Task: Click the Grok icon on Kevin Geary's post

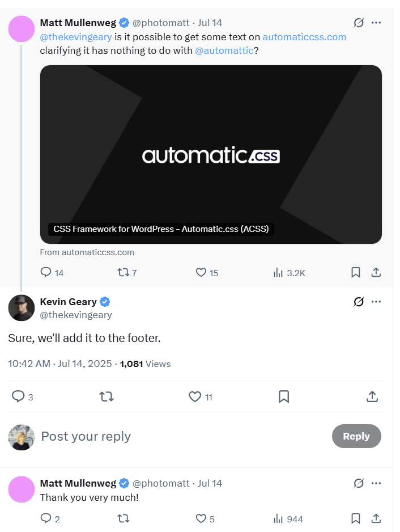Action: pyautogui.click(x=359, y=301)
